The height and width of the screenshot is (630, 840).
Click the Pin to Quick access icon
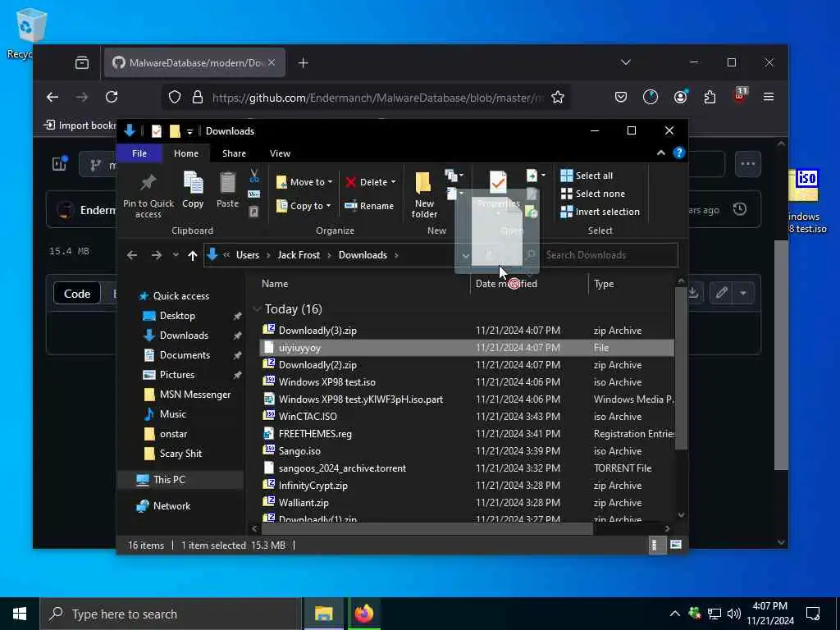[148, 183]
